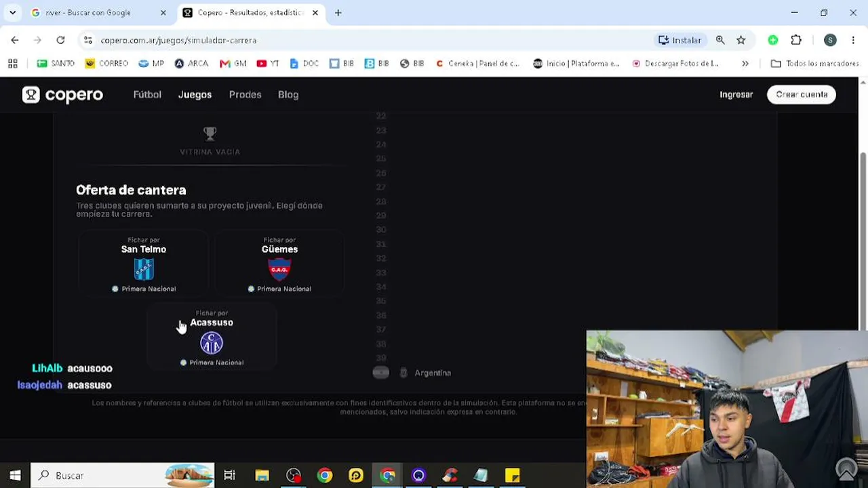Image resolution: width=868 pixels, height=488 pixels.
Task: Go back to the previous page
Action: coord(15,40)
